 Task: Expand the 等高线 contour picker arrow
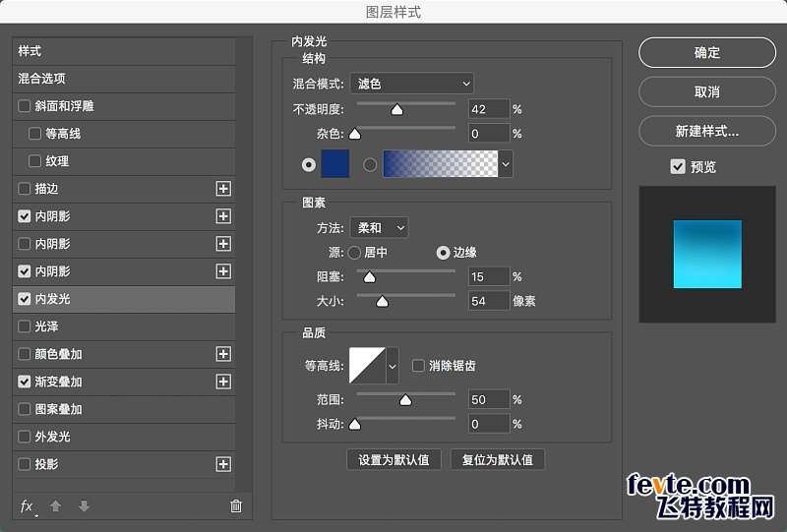point(393,366)
